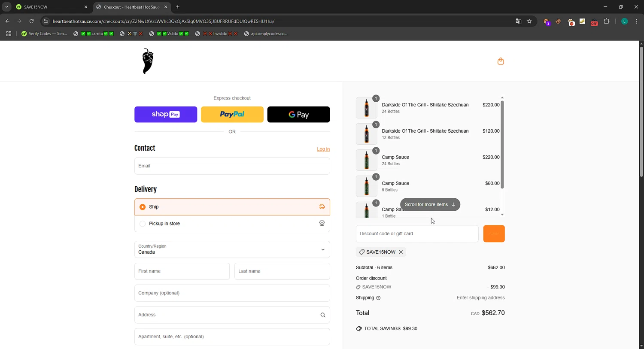Open the shopping bag cart icon
This screenshot has height=349, width=644.
coord(501,61)
